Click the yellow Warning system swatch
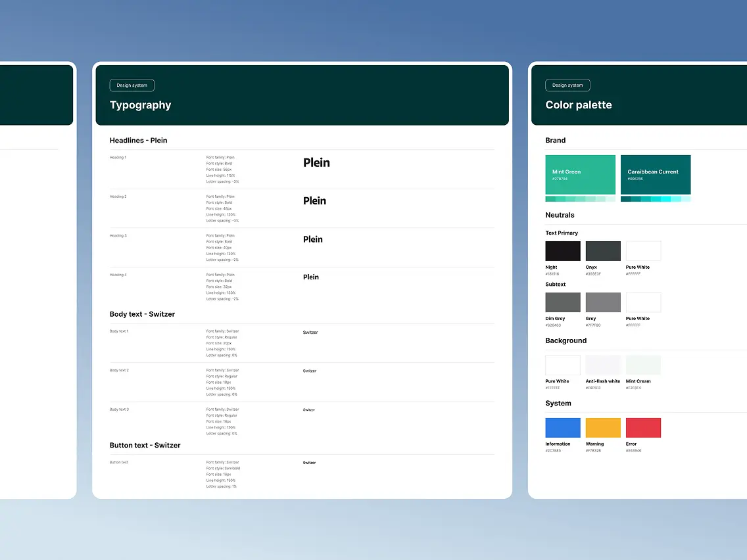747x560 pixels. [603, 428]
